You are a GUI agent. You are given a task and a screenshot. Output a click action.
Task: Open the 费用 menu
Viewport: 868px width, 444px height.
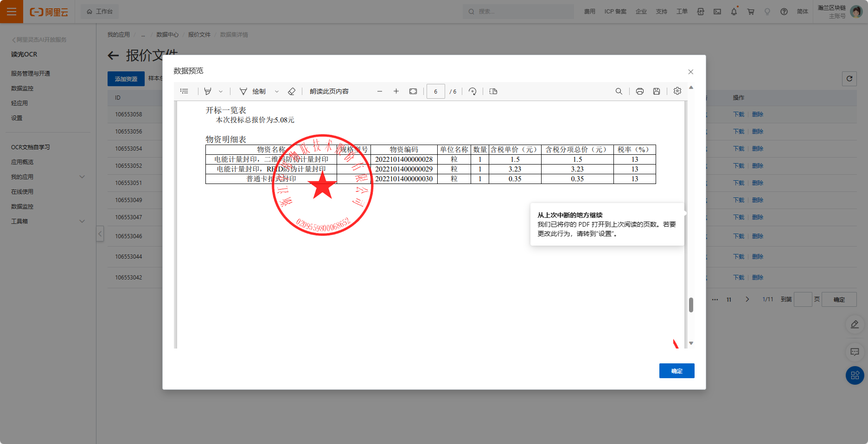click(x=590, y=12)
